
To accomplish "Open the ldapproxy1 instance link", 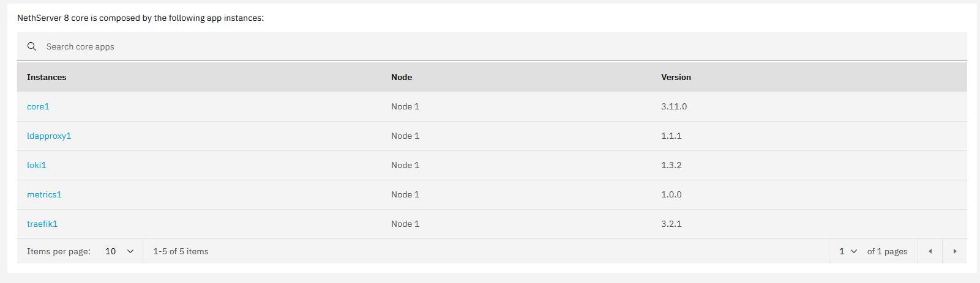I will click(49, 136).
